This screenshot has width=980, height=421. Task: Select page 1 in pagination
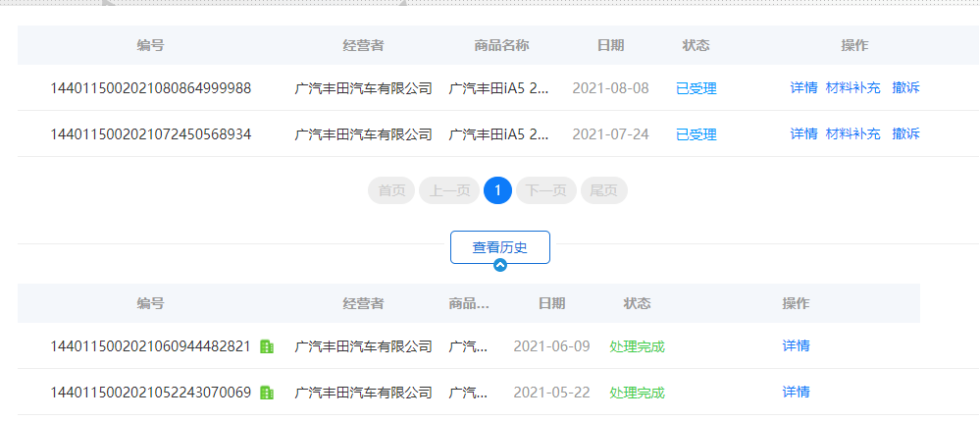(x=498, y=190)
